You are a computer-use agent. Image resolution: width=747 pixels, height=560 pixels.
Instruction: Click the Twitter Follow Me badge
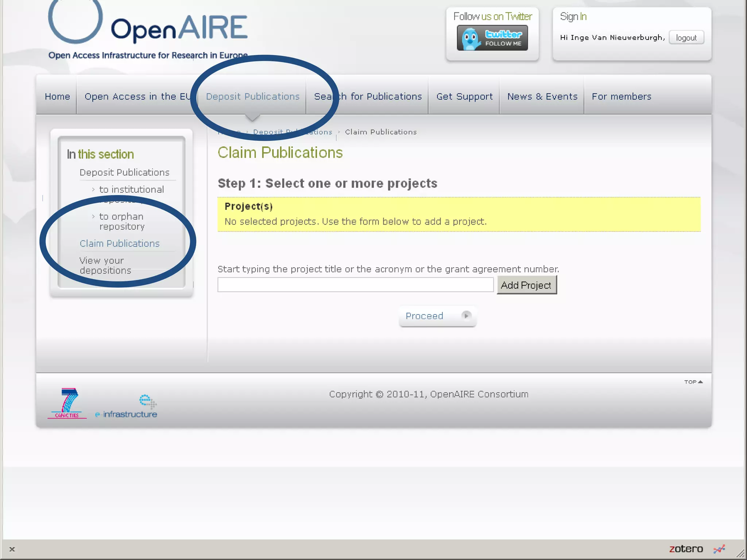point(492,38)
